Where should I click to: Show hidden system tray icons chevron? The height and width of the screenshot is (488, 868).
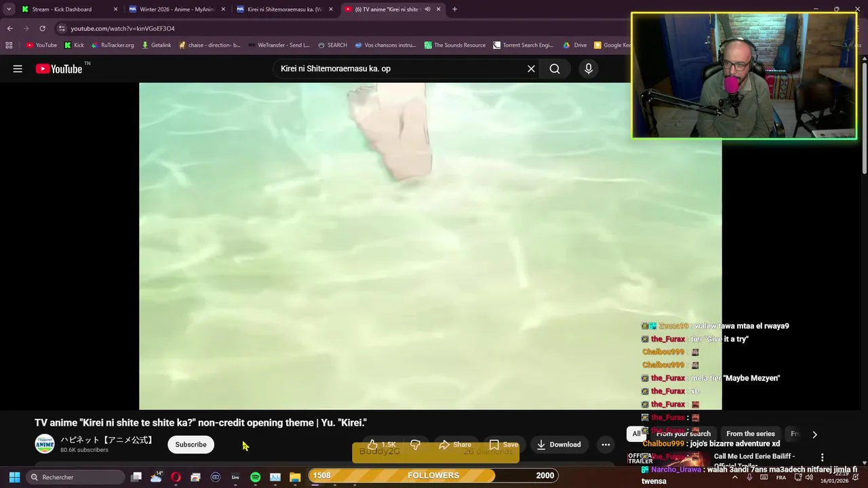(735, 477)
